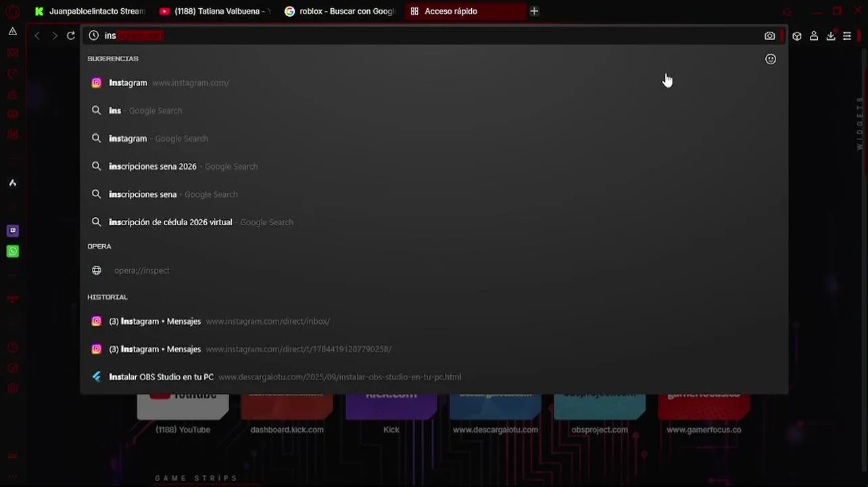The image size is (868, 487).
Task: Switch to the Juanpabloelintacto Stream tab
Action: (x=89, y=11)
